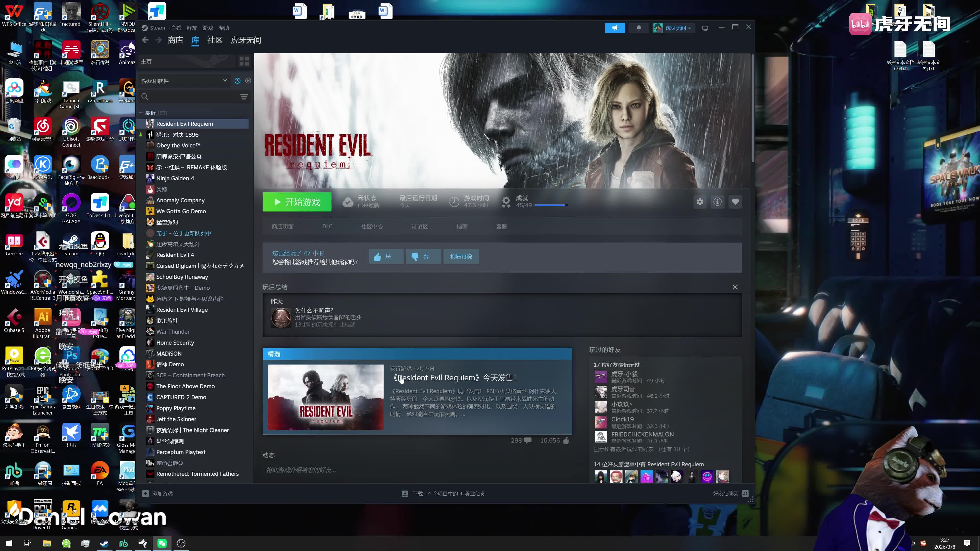Expand 游戏和软件 filter dropdown
This screenshot has height=551, width=980.
tap(225, 81)
